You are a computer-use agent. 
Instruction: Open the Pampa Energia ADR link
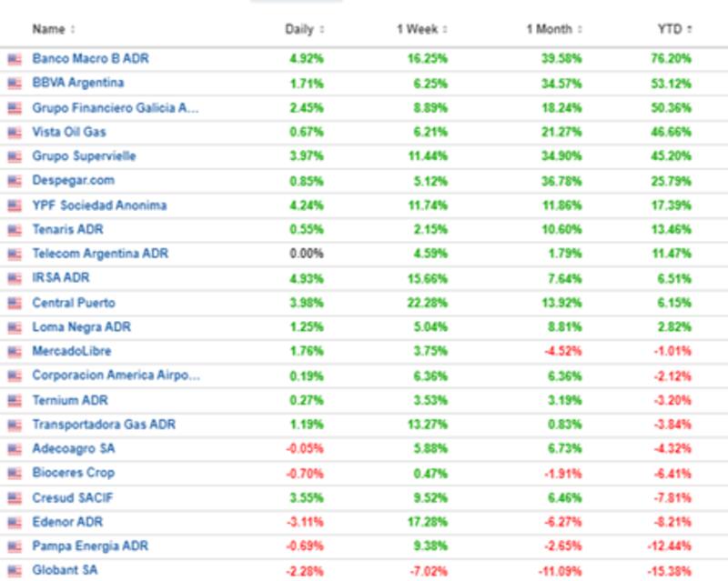(x=90, y=546)
